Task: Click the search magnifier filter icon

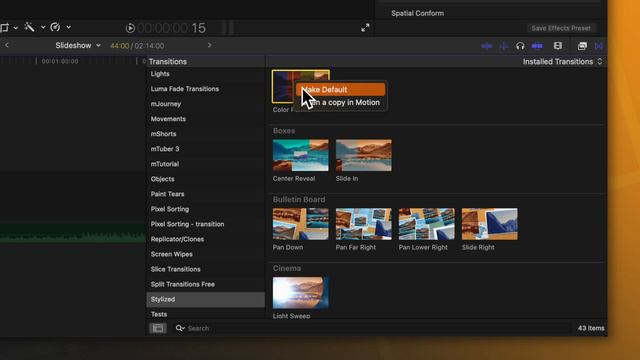Action: 180,328
